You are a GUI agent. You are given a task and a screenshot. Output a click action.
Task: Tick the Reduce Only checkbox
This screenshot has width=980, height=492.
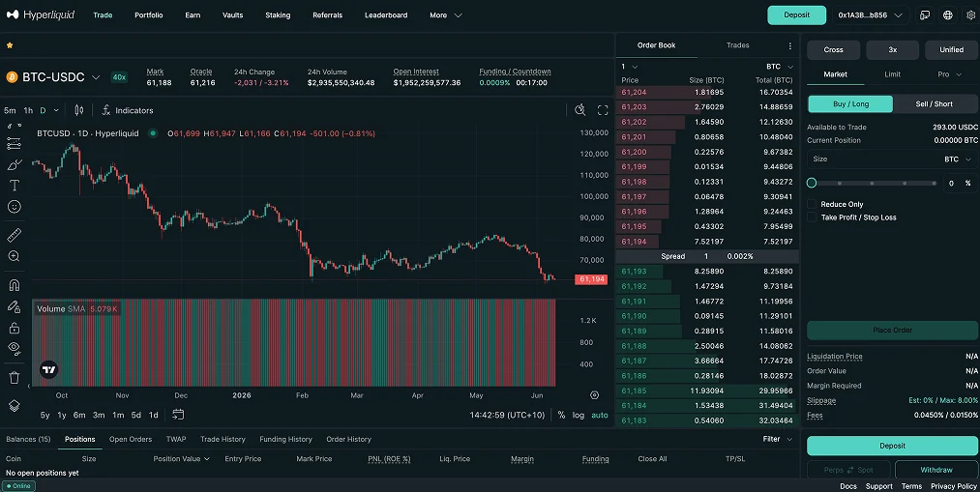coord(812,204)
